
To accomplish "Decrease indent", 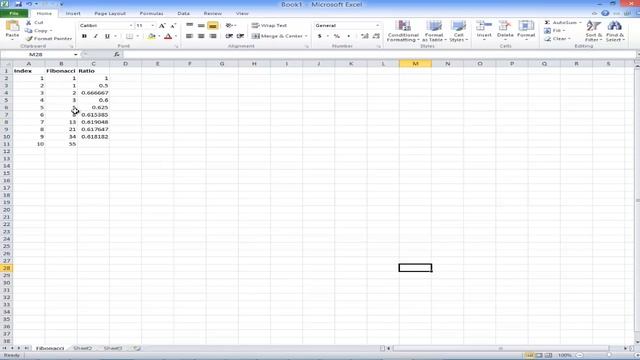I will point(229,36).
